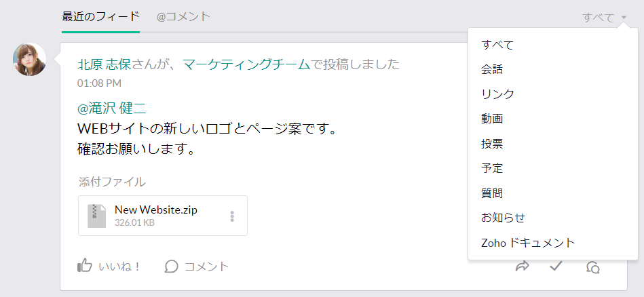Select 会話 from the filter menu
Screen dimensions: 644x297
pyautogui.click(x=492, y=69)
